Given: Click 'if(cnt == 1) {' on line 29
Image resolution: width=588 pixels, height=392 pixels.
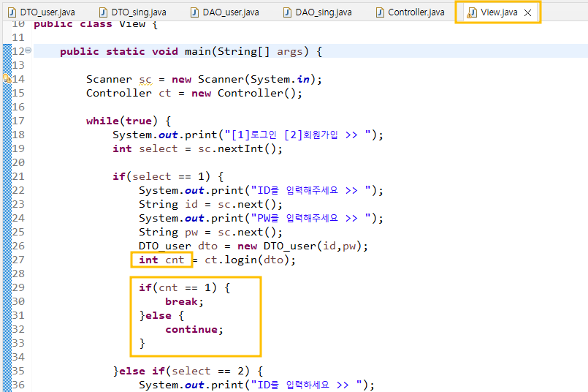Looking at the screenshot, I should click(184, 287).
